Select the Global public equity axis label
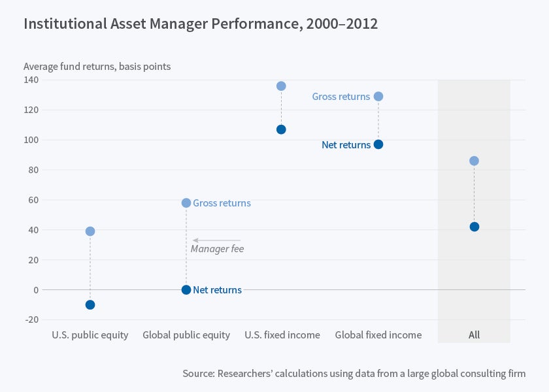Image resolution: width=549 pixels, height=392 pixels. click(186, 335)
